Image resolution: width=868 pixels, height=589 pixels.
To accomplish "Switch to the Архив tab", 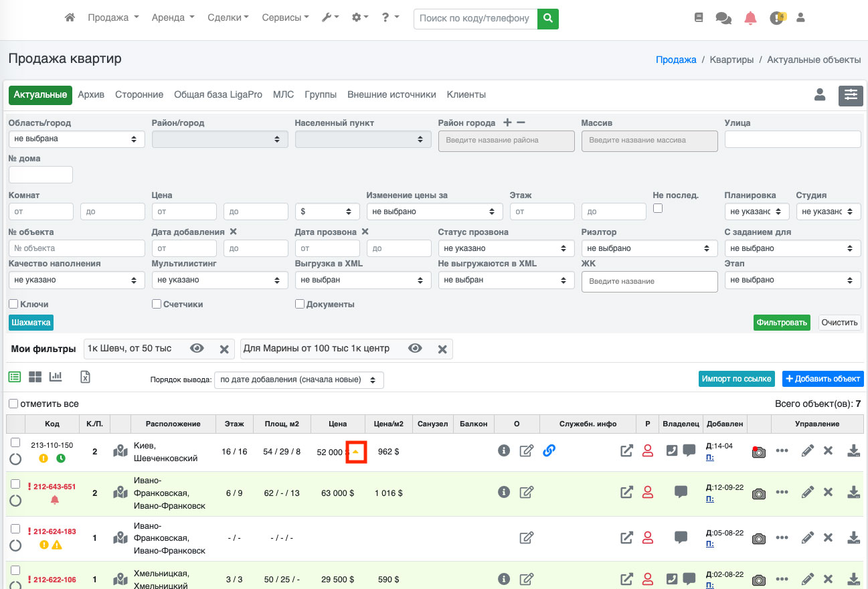I will [x=91, y=95].
